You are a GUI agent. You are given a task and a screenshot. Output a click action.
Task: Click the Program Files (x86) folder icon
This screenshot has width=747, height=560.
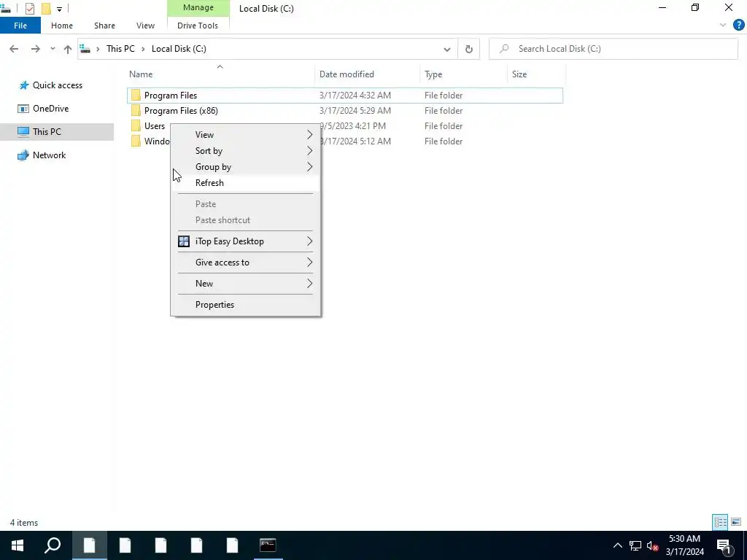click(x=136, y=111)
